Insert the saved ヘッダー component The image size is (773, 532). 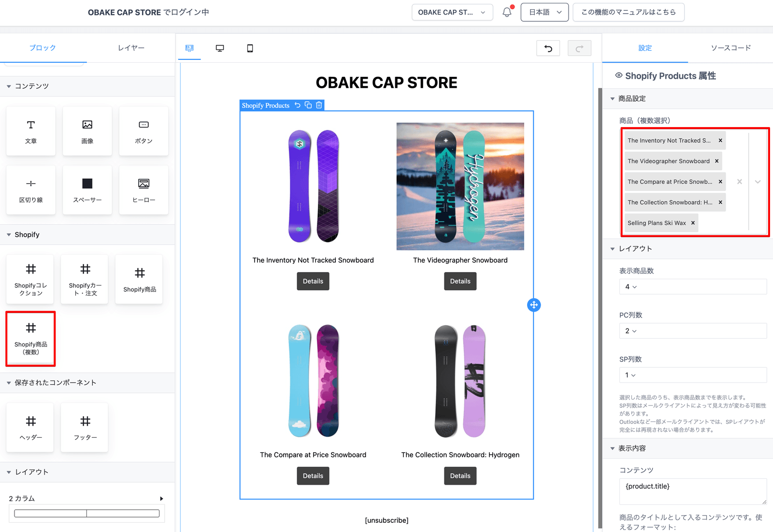(x=31, y=428)
